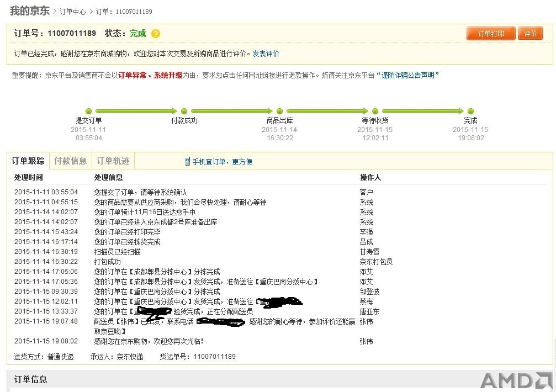This screenshot has width=556, height=392.
Task: Click the 完成 progress step marker
Action: coord(470,112)
